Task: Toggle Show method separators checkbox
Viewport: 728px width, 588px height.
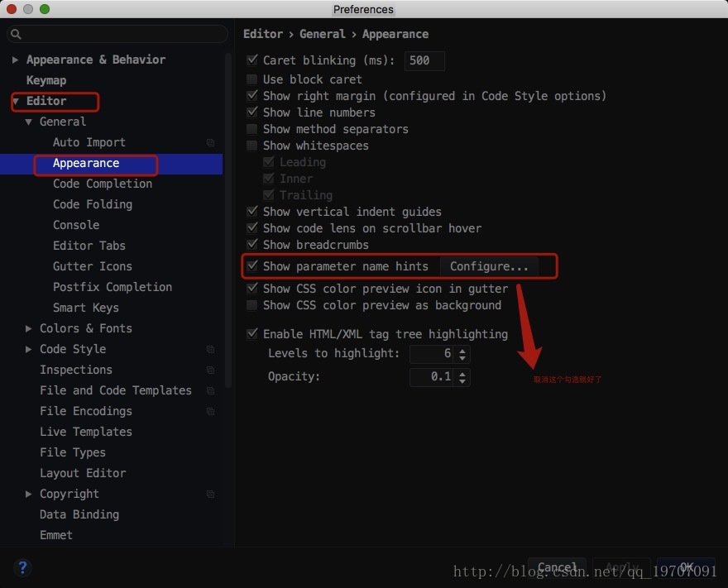Action: pyautogui.click(x=252, y=129)
